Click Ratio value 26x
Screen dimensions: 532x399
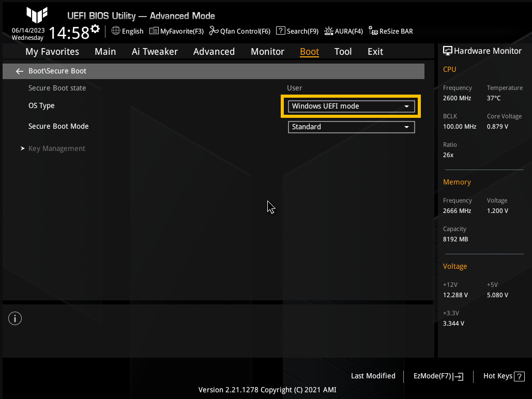448,155
